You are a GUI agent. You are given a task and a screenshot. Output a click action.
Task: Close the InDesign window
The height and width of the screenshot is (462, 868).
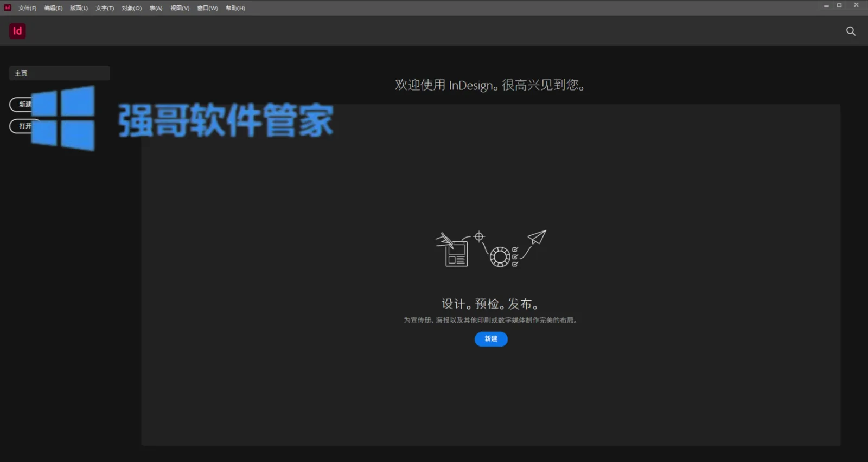(x=856, y=5)
